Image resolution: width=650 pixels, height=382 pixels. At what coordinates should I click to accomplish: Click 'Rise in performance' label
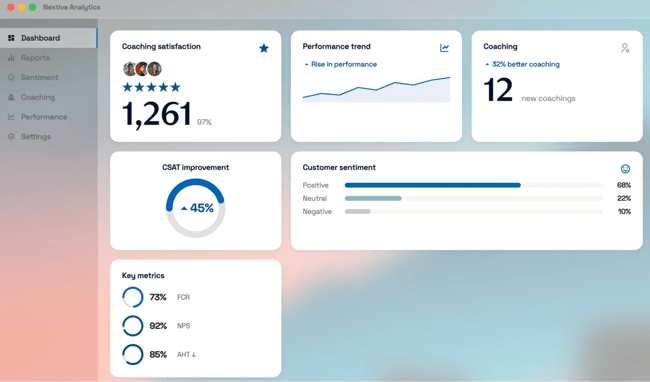[344, 64]
